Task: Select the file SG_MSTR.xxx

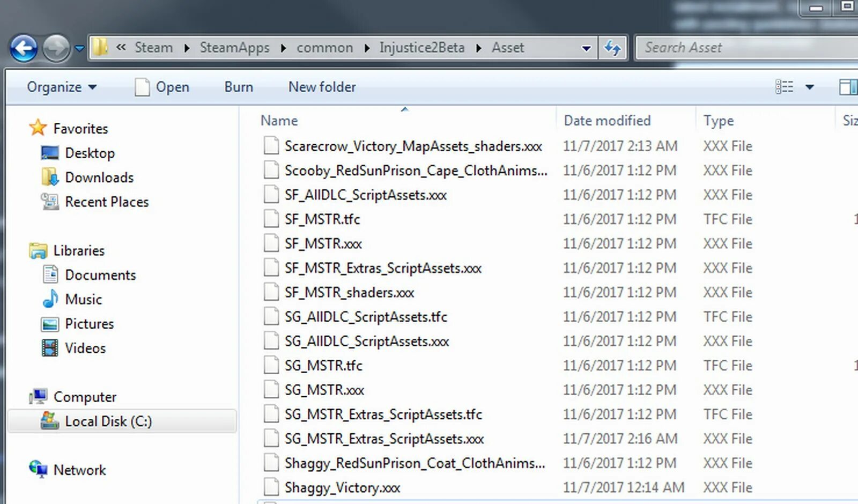Action: pos(324,390)
